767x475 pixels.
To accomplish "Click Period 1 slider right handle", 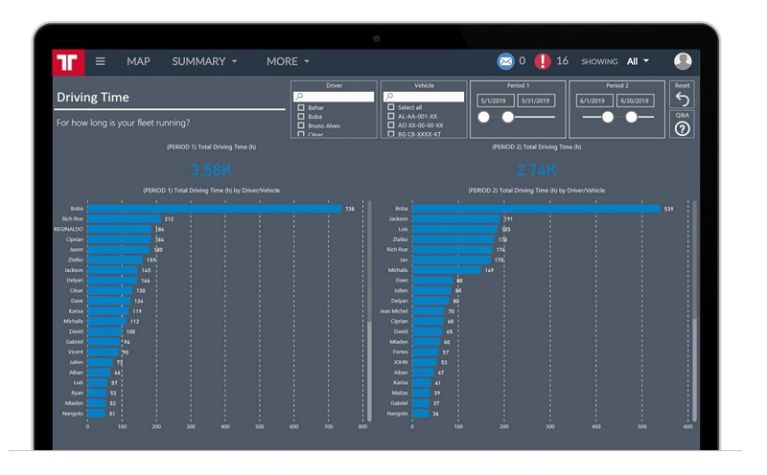I will coord(508,117).
